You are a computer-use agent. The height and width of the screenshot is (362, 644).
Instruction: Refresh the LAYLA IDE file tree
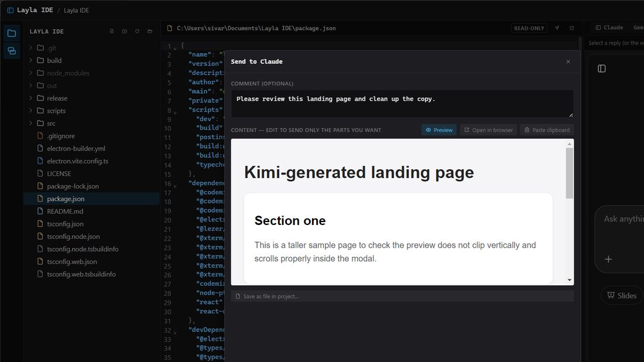coord(137,31)
